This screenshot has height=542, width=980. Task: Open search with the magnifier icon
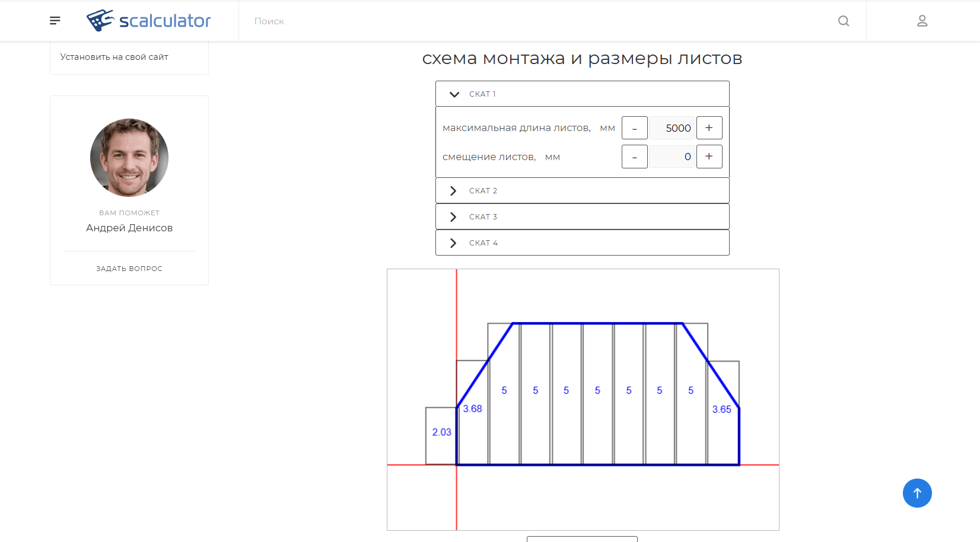(x=844, y=21)
